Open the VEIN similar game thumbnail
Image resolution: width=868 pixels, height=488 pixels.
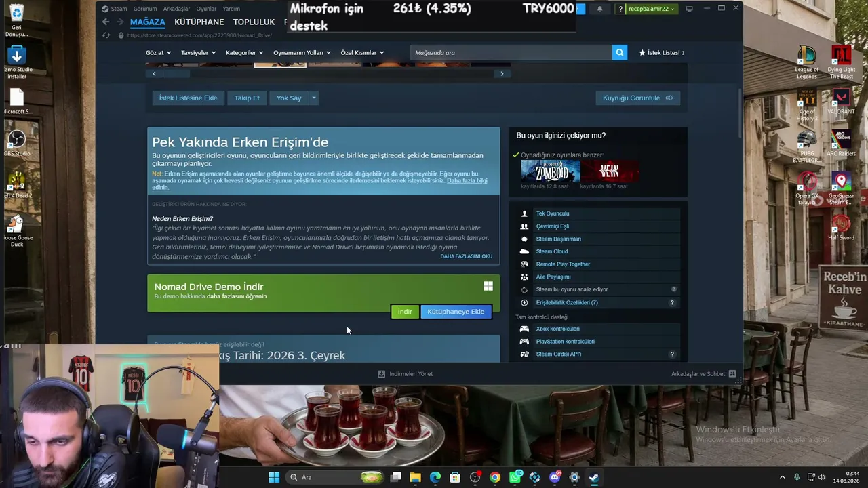tap(610, 171)
